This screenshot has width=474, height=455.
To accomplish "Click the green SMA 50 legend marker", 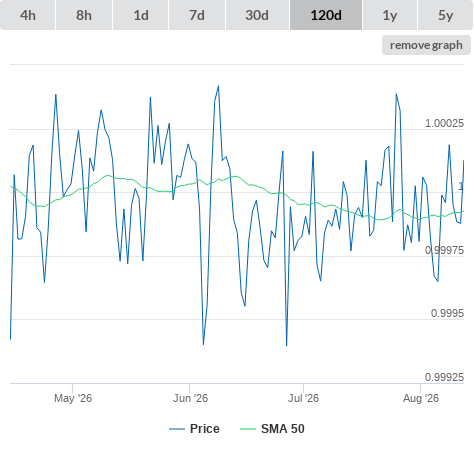I will click(248, 429).
